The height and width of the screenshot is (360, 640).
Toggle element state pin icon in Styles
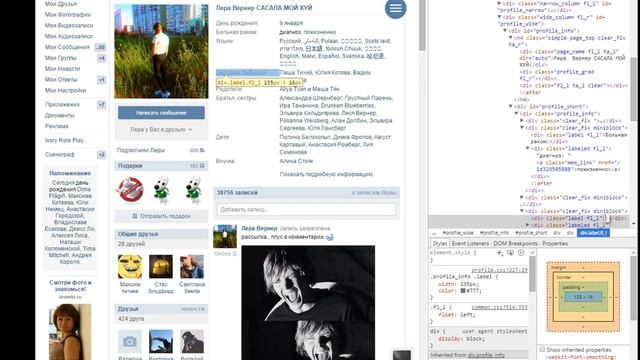click(x=510, y=253)
